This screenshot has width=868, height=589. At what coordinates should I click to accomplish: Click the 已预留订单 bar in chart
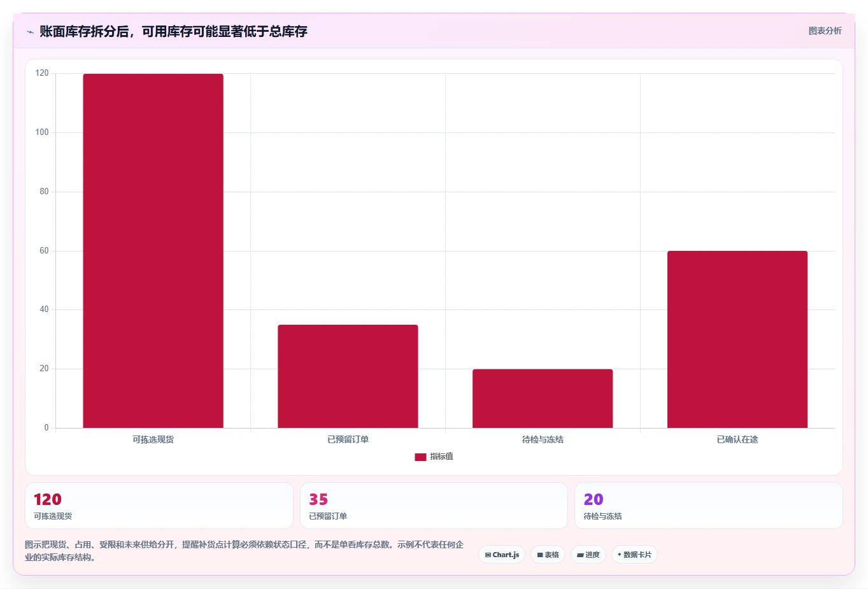348,376
